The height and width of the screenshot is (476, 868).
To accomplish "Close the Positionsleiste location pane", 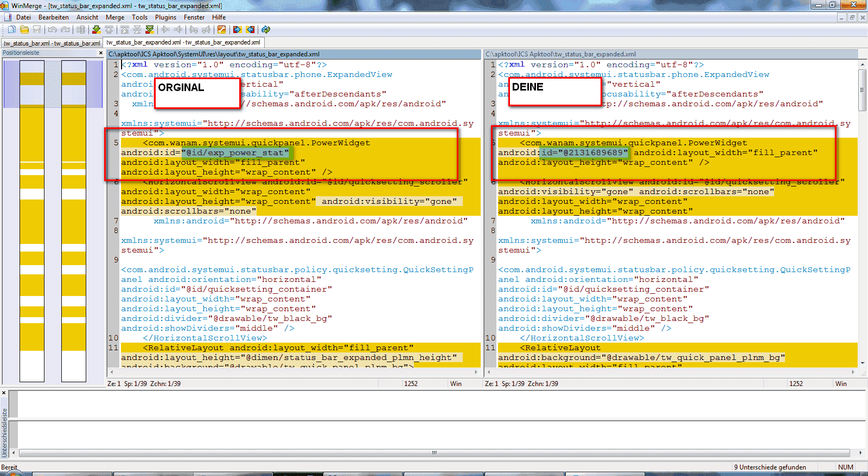I will pyautogui.click(x=100, y=53).
